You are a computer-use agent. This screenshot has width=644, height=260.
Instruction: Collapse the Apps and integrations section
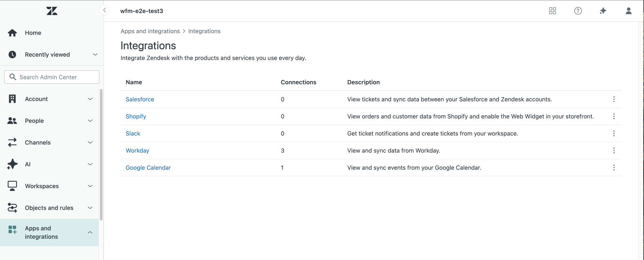tap(90, 233)
